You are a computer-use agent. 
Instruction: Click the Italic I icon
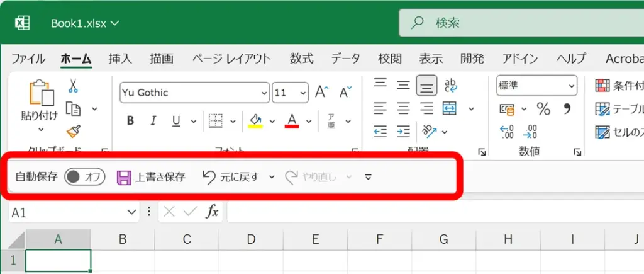pos(152,120)
